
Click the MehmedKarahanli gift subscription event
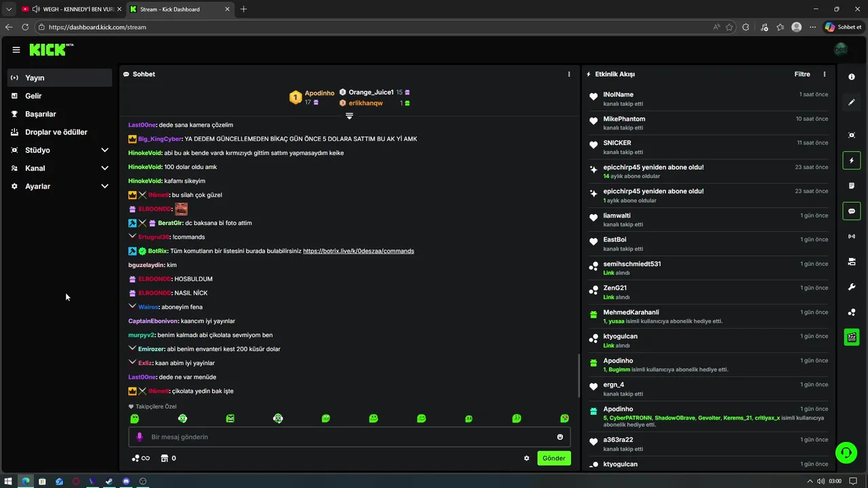pos(709,317)
